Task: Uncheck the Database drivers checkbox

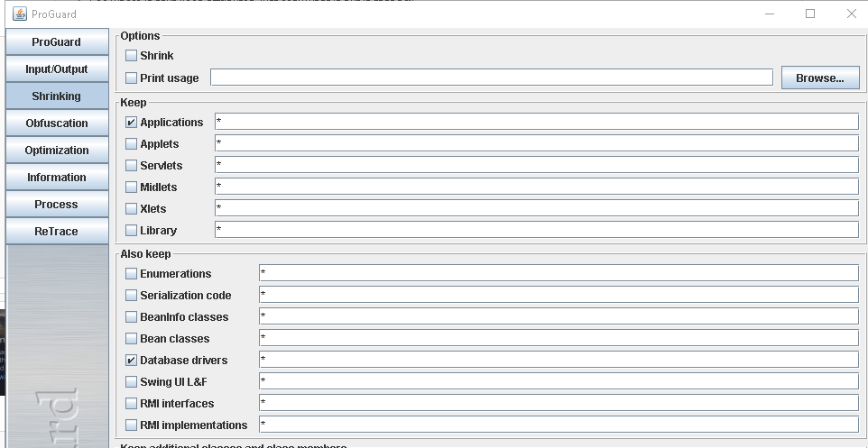Action: tap(131, 360)
